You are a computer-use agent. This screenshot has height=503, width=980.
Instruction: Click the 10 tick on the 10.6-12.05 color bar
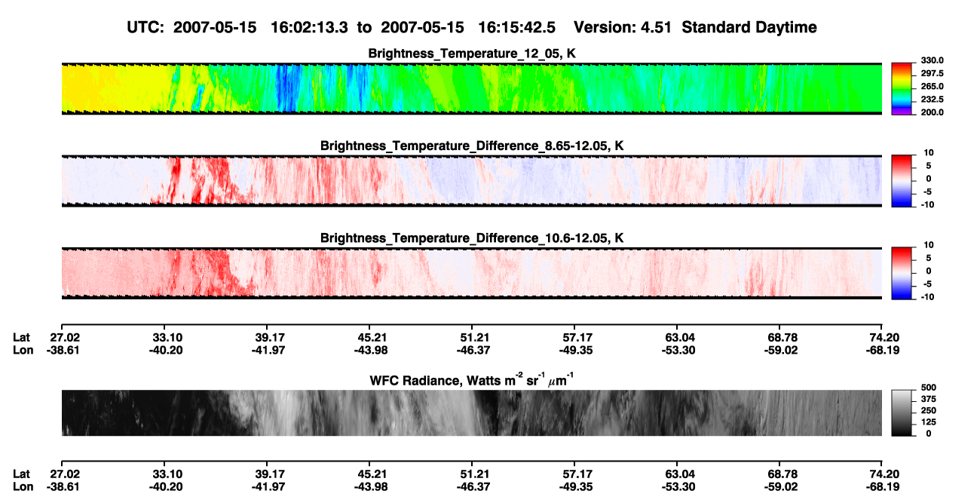[928, 245]
